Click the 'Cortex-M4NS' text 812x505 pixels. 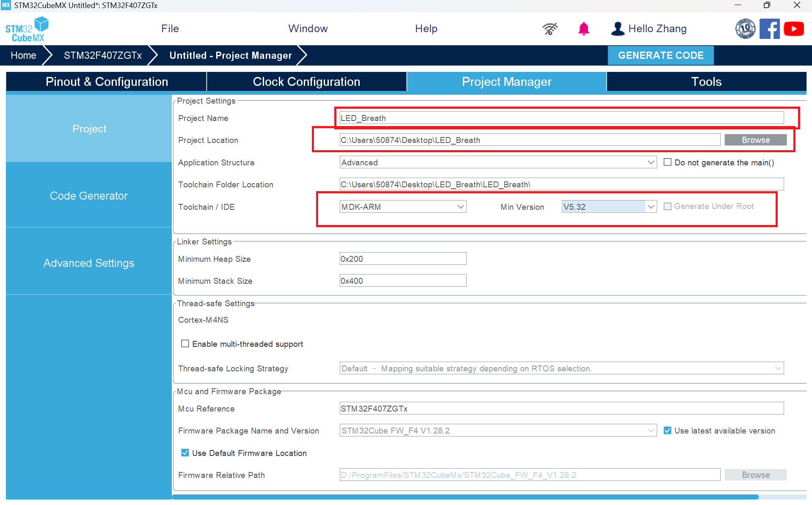click(203, 320)
